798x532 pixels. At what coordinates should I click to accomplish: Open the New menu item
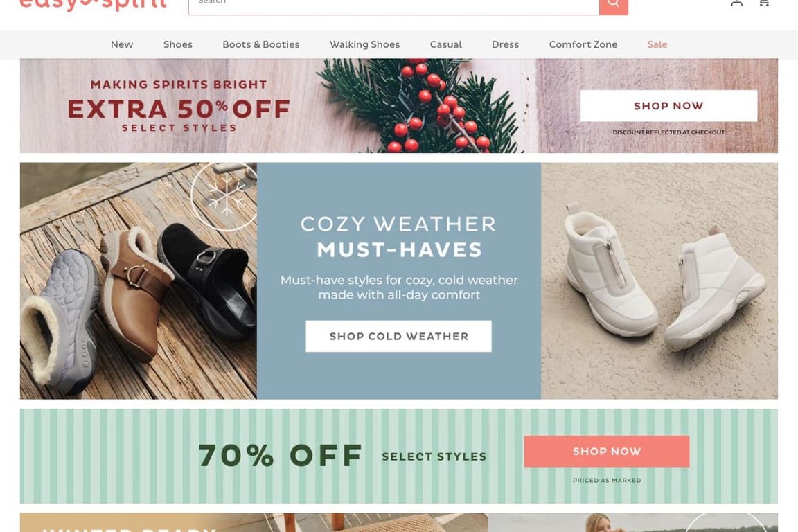coord(122,44)
